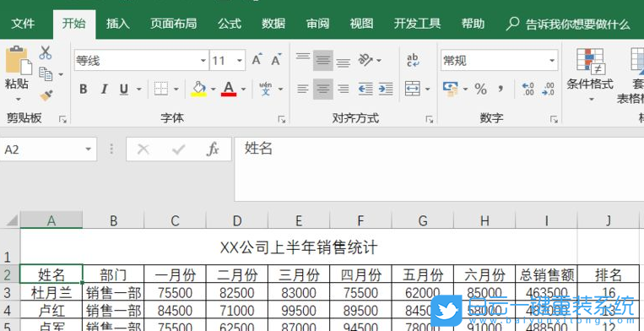This screenshot has height=331, width=644.
Task: Decrease the indent level
Action: 365,89
